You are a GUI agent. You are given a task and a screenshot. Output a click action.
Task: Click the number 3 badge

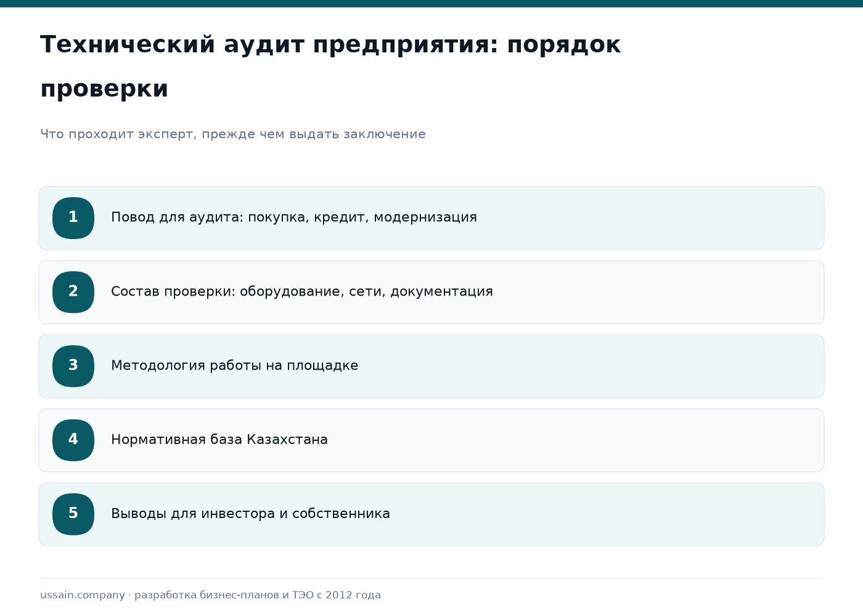click(73, 366)
